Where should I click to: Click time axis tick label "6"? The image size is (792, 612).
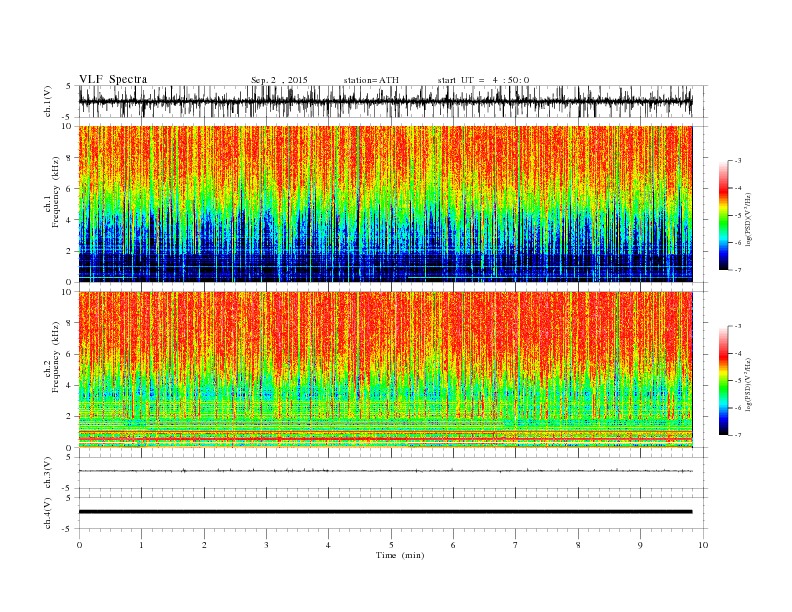point(453,545)
